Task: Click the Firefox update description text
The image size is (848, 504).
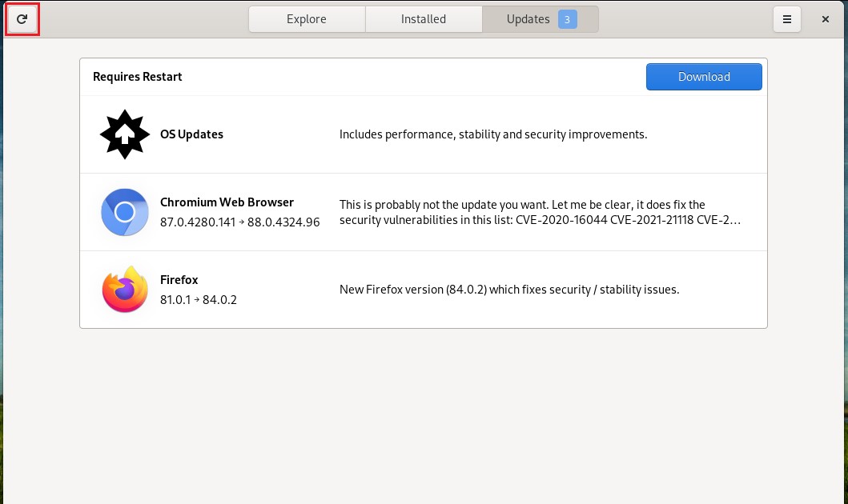Action: coord(508,290)
